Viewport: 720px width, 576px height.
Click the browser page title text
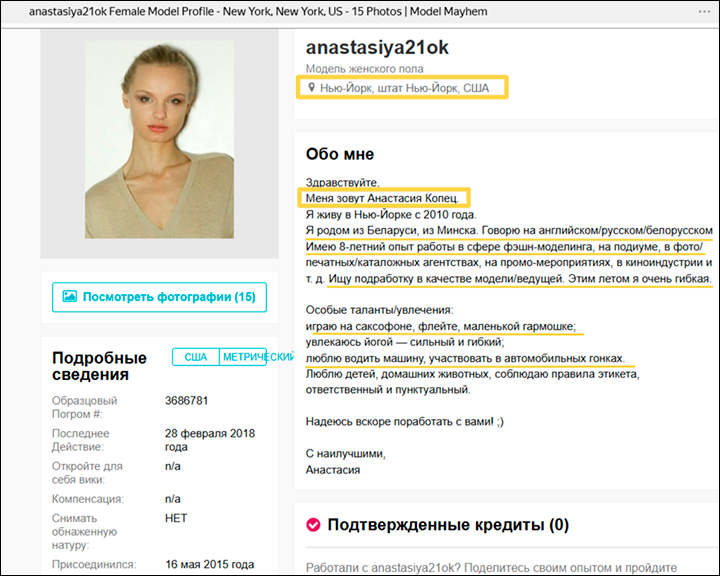click(258, 11)
